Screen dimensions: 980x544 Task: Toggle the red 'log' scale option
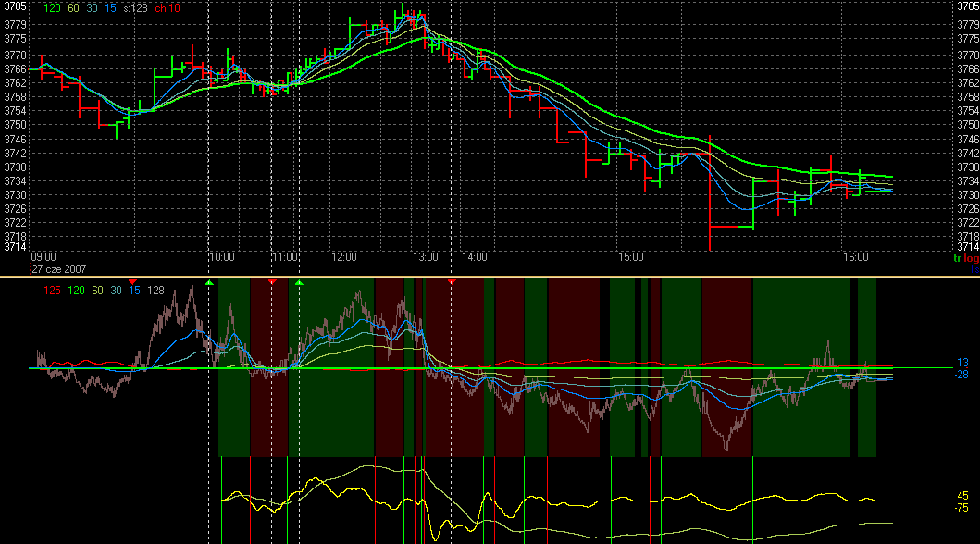971,259
